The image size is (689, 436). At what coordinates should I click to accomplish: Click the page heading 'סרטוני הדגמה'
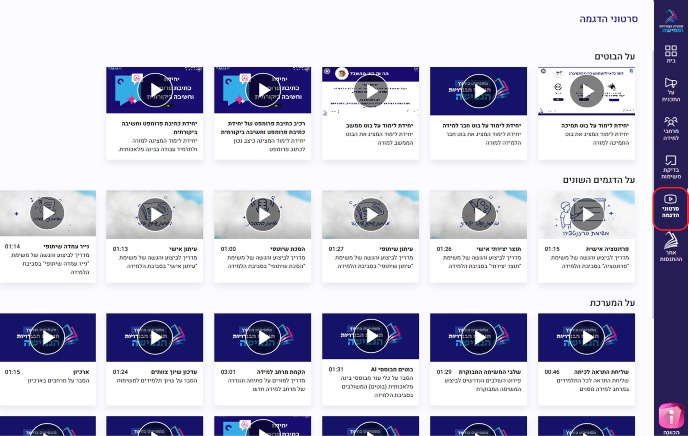tap(608, 19)
